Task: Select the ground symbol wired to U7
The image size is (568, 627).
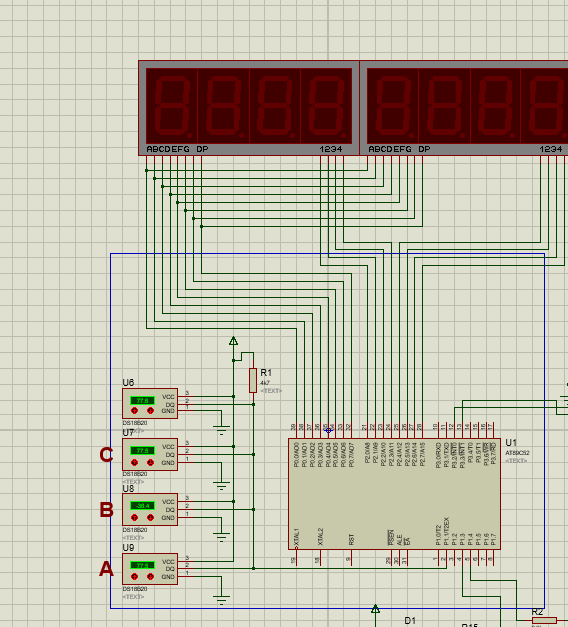Action: [221, 486]
